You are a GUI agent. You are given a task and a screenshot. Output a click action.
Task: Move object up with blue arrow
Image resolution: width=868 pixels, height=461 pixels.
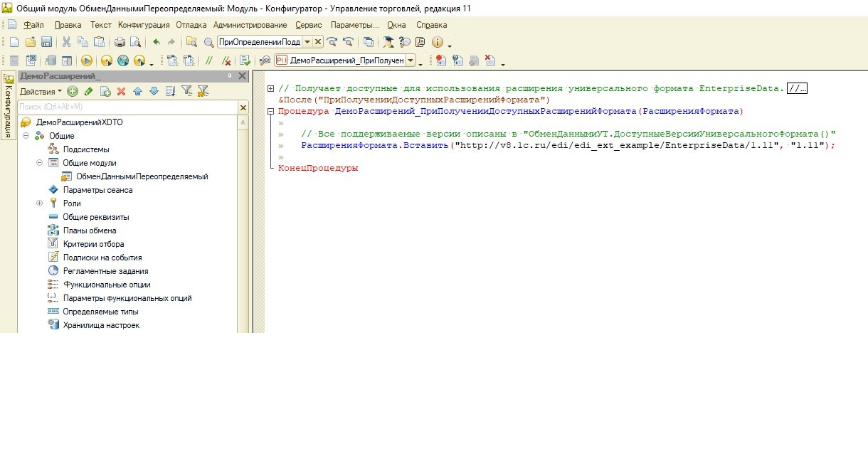click(137, 91)
